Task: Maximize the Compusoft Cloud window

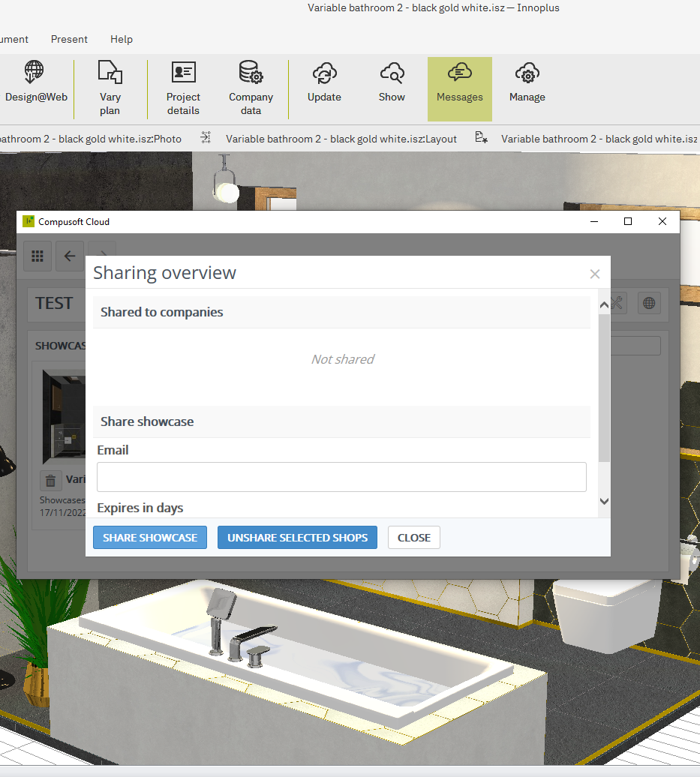Action: pos(628,221)
